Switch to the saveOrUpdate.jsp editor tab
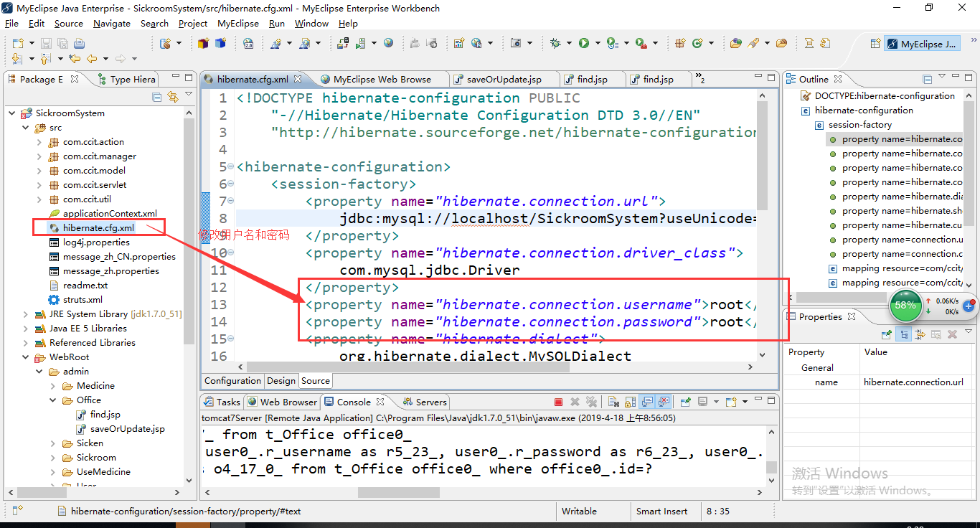Viewport: 980px width, 528px height. click(x=504, y=79)
